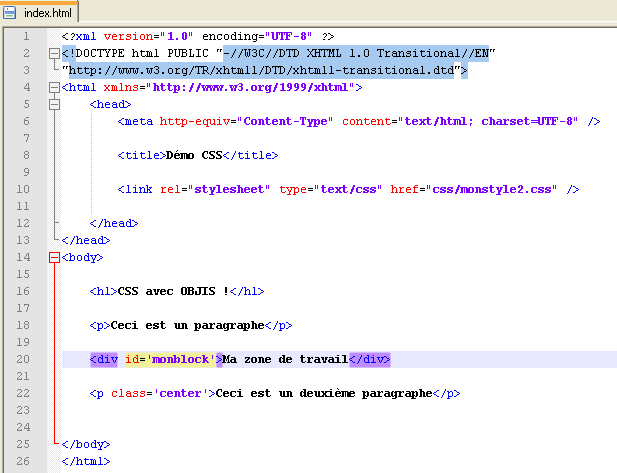This screenshot has width=617, height=473.
Task: Click the closing html tag on line 26
Action: (x=85, y=461)
